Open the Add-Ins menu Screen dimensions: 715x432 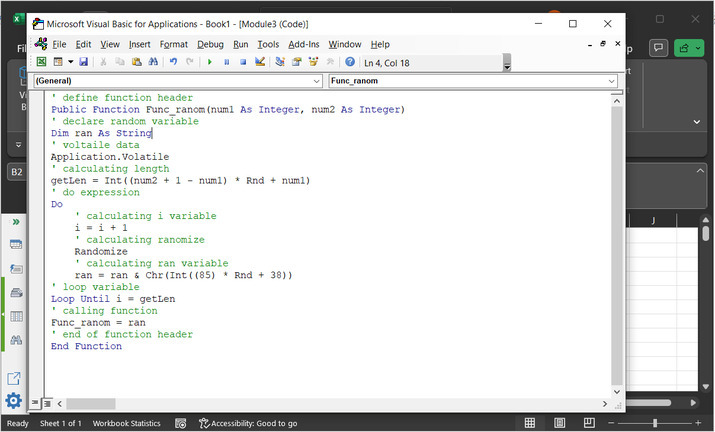click(304, 44)
